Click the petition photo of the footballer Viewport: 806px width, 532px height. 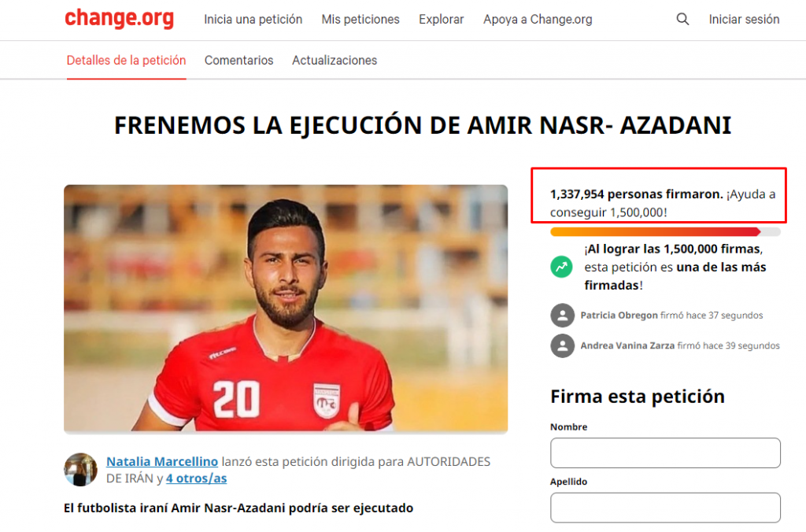(x=286, y=308)
